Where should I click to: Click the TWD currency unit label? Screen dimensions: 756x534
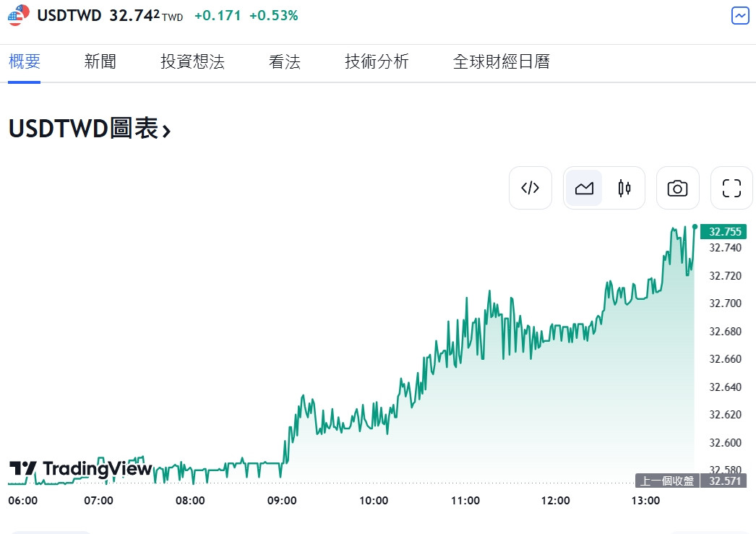click(x=173, y=18)
